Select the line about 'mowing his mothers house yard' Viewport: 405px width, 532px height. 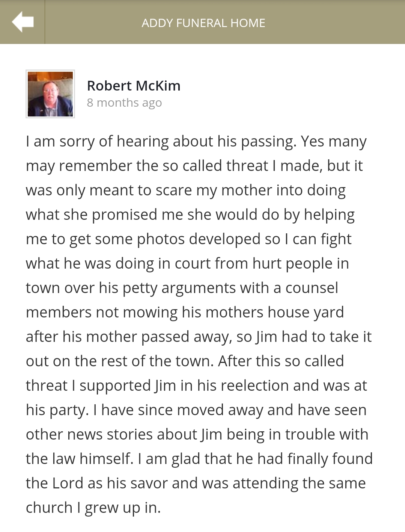(185, 313)
